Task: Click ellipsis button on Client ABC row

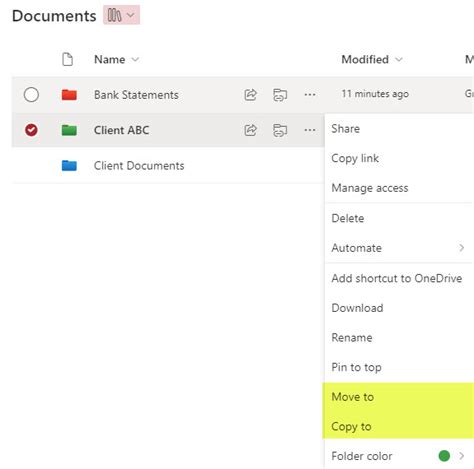Action: pos(310,130)
